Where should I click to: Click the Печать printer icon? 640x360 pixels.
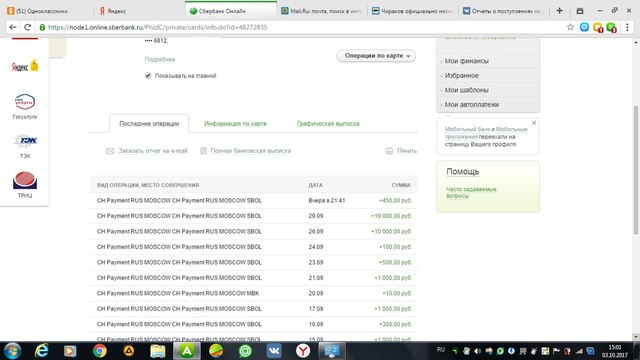389,151
